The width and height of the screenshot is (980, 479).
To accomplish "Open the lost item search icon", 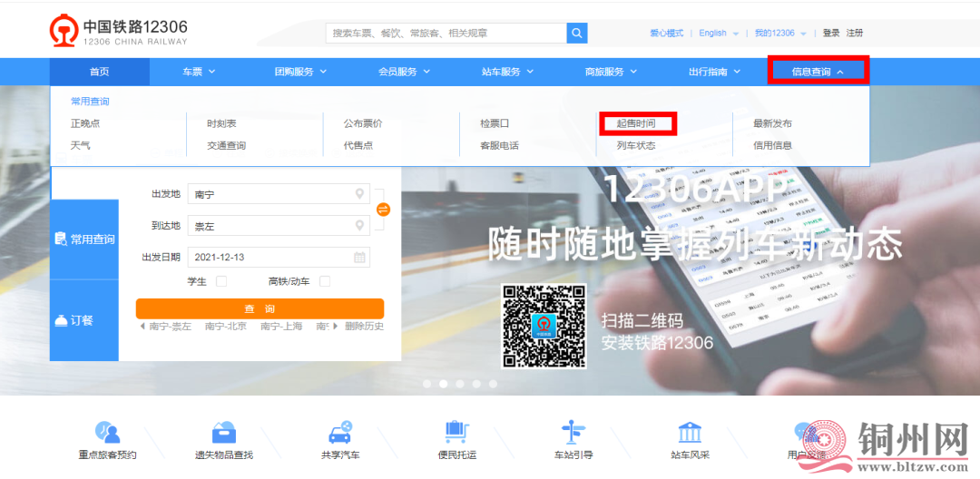I will [224, 433].
